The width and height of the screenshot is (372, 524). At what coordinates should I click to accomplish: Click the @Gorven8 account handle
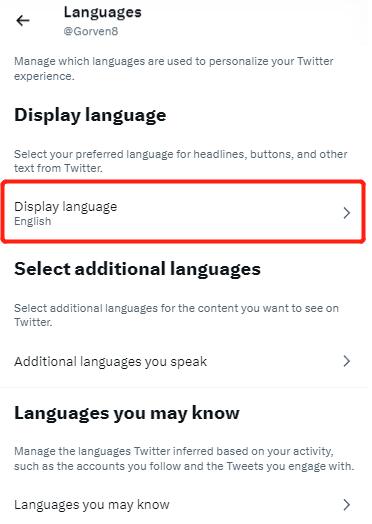tap(91, 31)
